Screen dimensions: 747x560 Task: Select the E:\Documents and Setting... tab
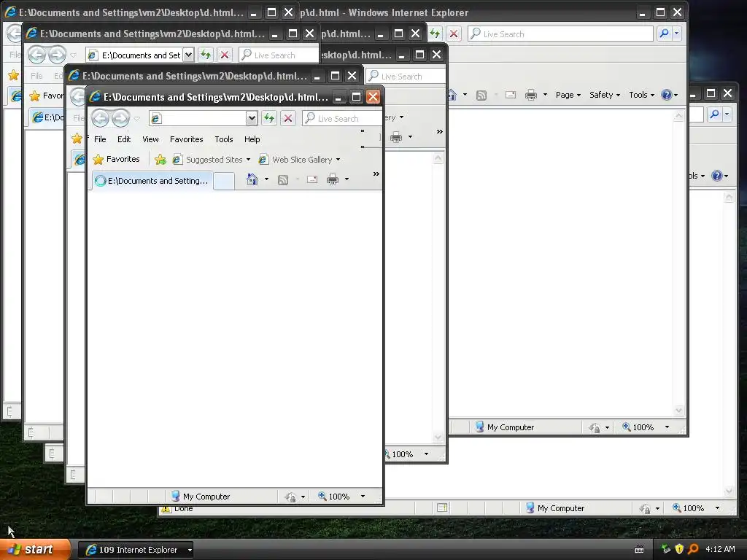tap(152, 181)
